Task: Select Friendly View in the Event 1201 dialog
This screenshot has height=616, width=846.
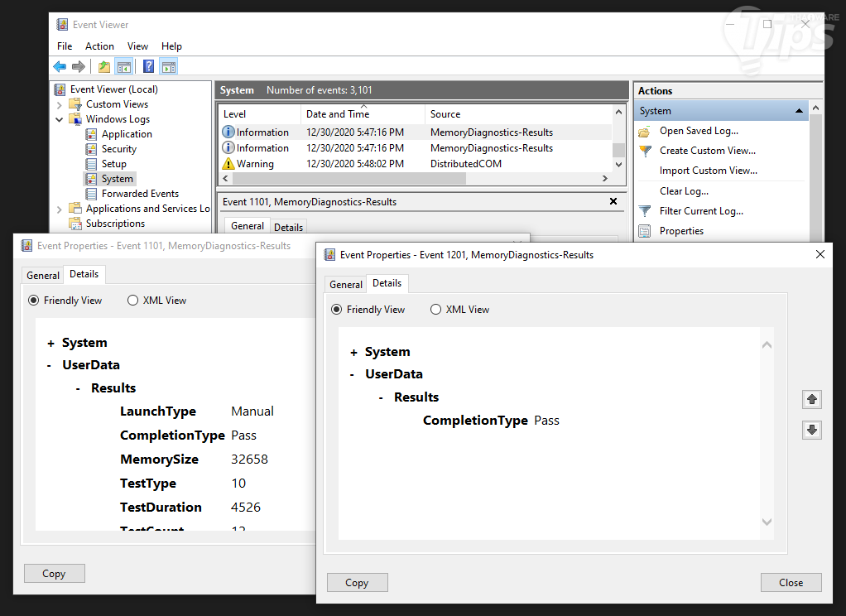Action: [336, 310]
